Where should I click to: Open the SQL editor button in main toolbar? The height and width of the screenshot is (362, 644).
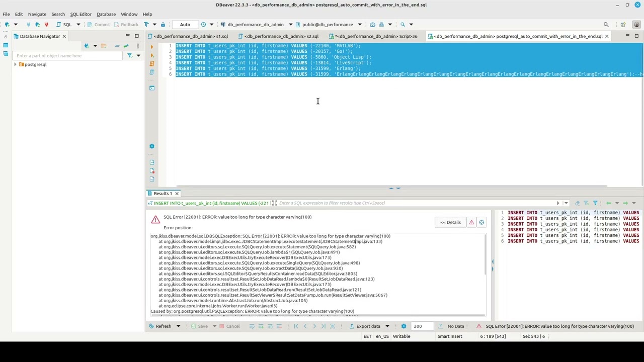63,24
